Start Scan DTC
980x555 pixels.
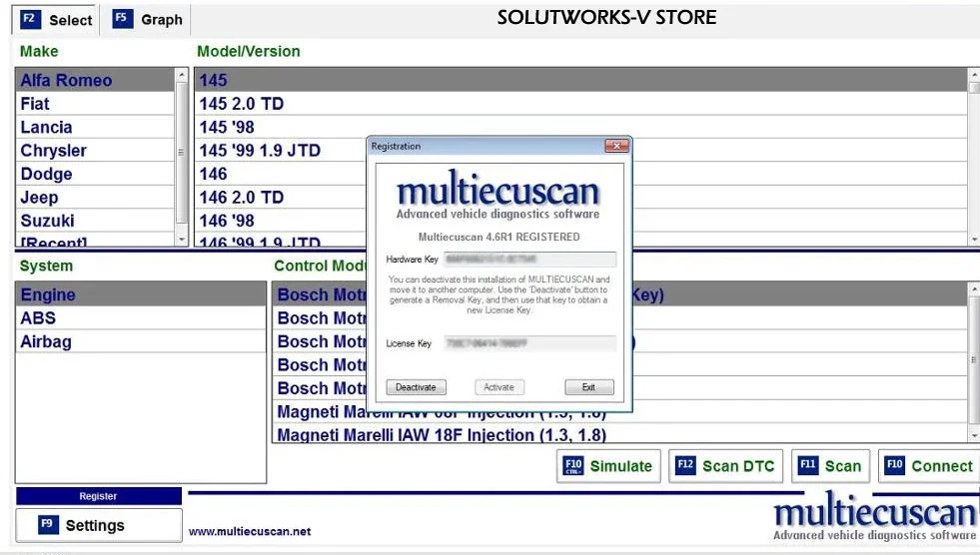click(x=725, y=466)
